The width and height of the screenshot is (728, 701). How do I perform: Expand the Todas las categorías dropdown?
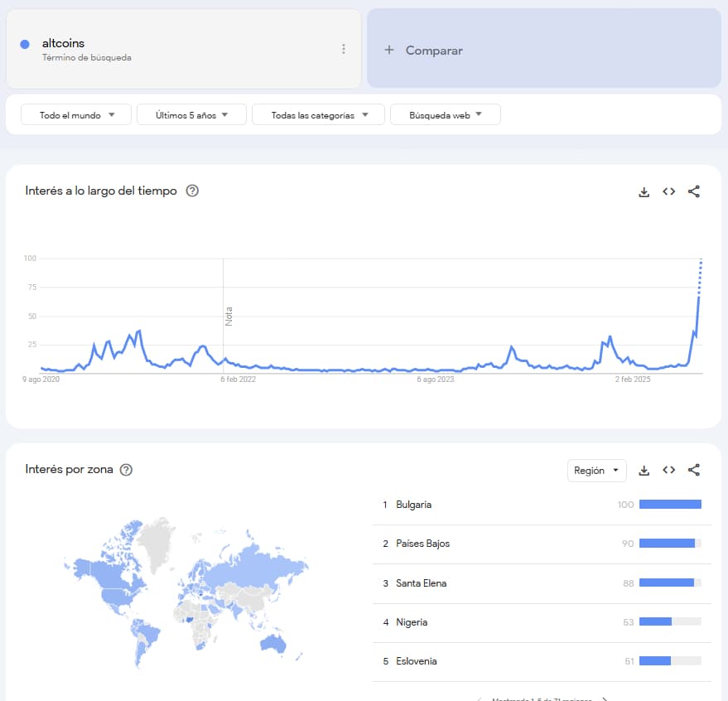(x=318, y=115)
